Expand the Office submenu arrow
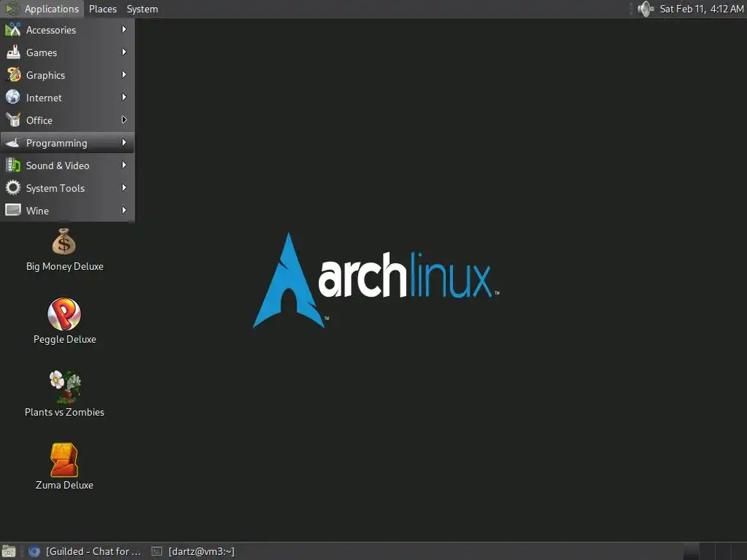The height and width of the screenshot is (560, 747). [124, 120]
